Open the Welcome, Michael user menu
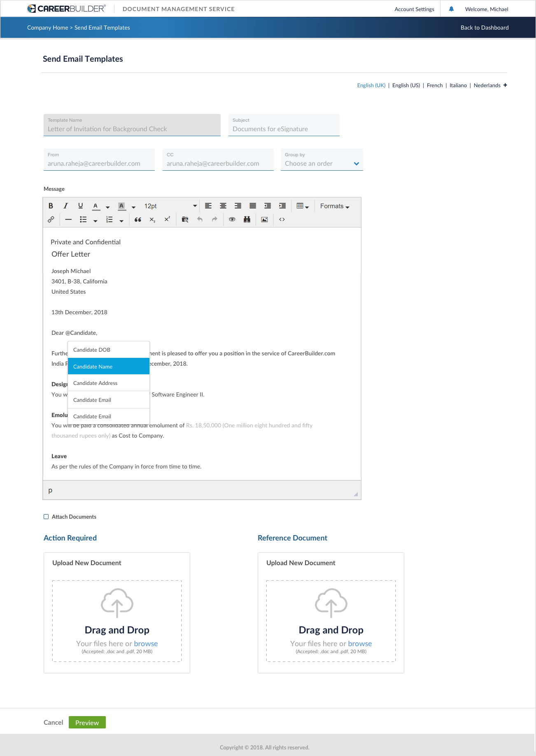The image size is (536, 756). (487, 9)
